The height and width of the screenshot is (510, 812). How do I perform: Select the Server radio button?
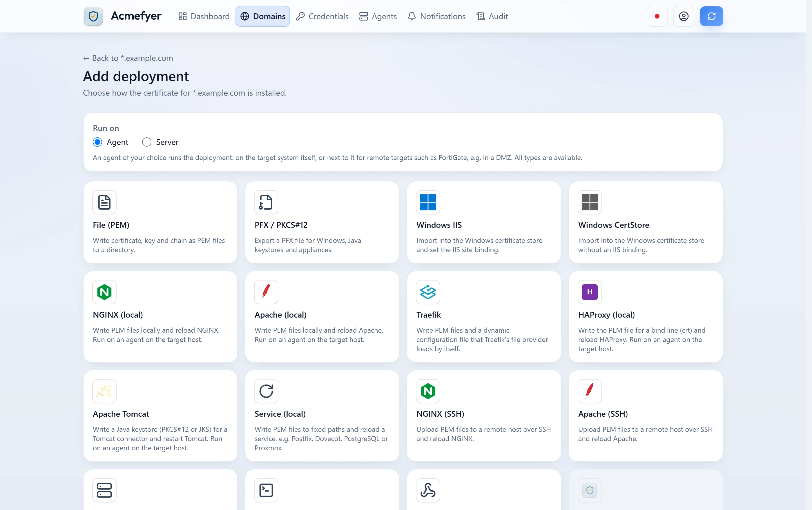[x=147, y=142]
